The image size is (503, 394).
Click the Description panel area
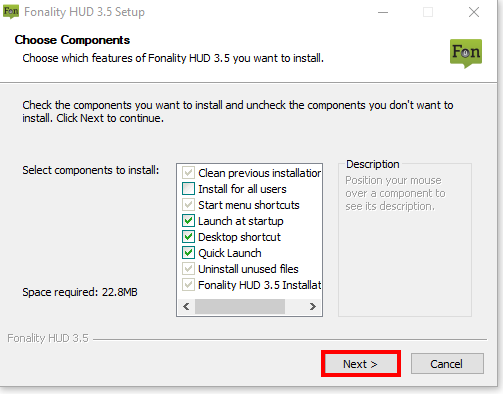tap(405, 239)
